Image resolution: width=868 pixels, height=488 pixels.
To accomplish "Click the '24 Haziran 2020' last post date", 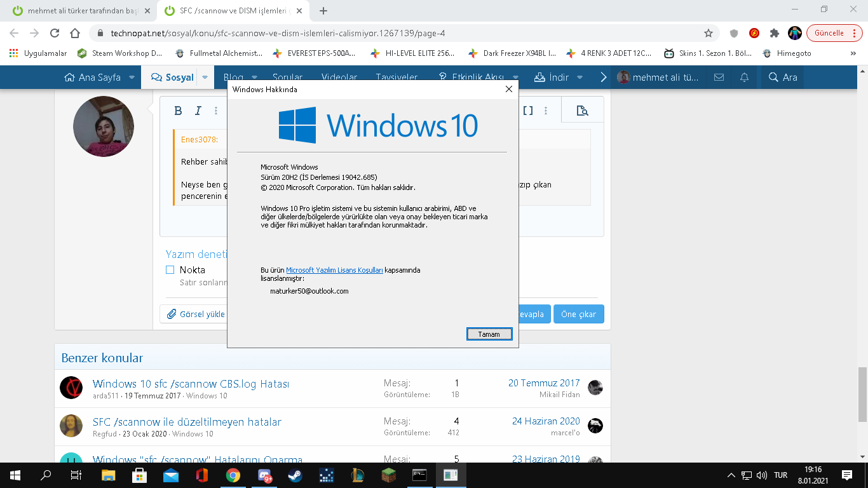I will point(546,421).
